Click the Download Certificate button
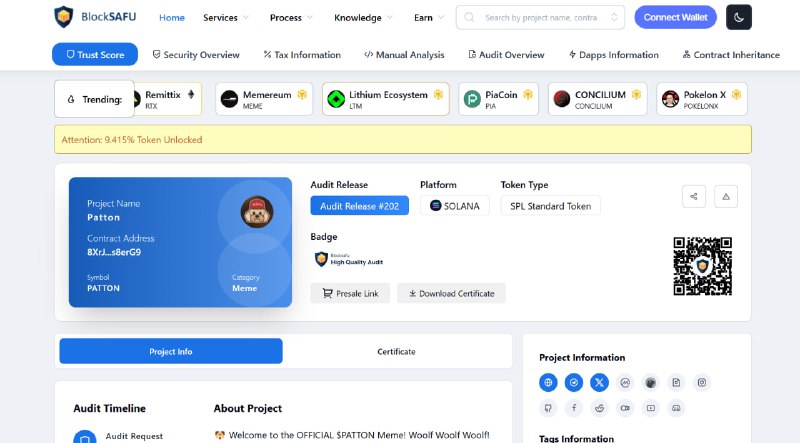The image size is (800, 443). [452, 293]
